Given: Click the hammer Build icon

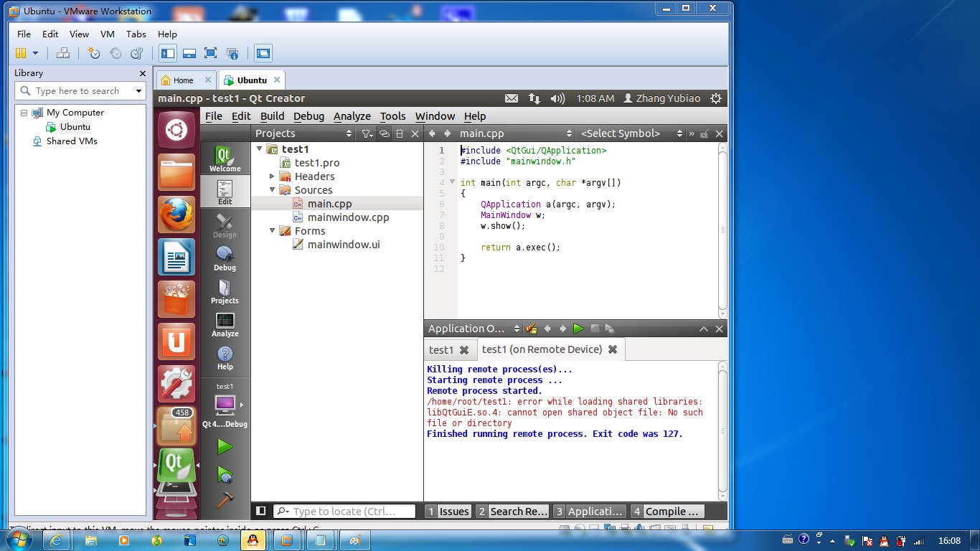Looking at the screenshot, I should tap(225, 499).
